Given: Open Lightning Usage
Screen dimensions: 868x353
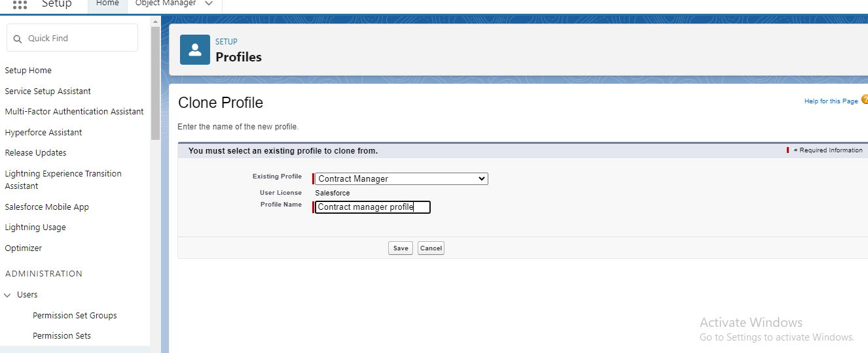Looking at the screenshot, I should pyautogui.click(x=35, y=227).
